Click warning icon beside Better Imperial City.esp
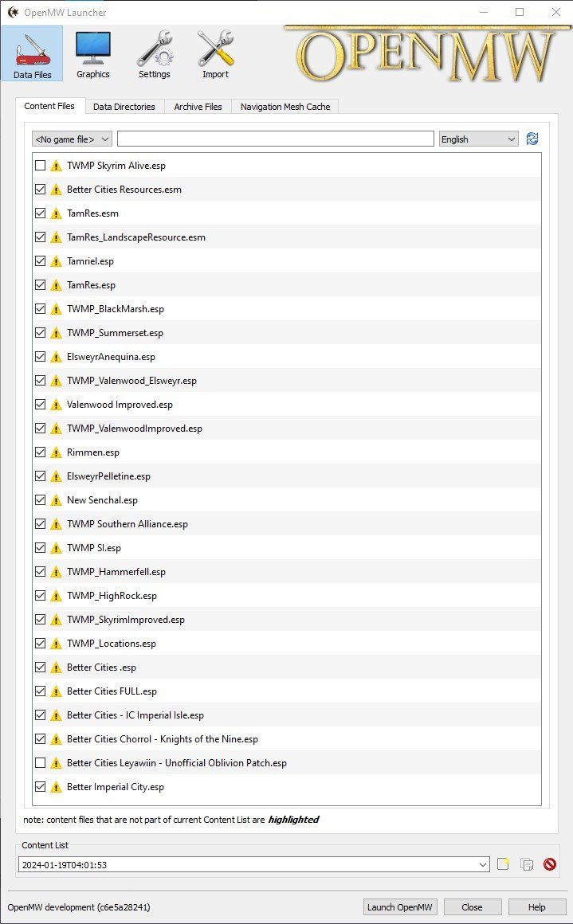The image size is (573, 924). (56, 787)
